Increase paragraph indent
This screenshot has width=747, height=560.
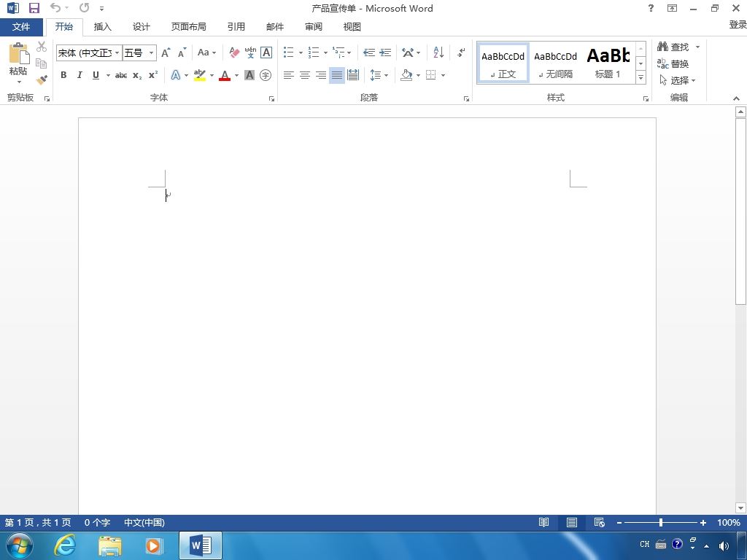pos(385,52)
